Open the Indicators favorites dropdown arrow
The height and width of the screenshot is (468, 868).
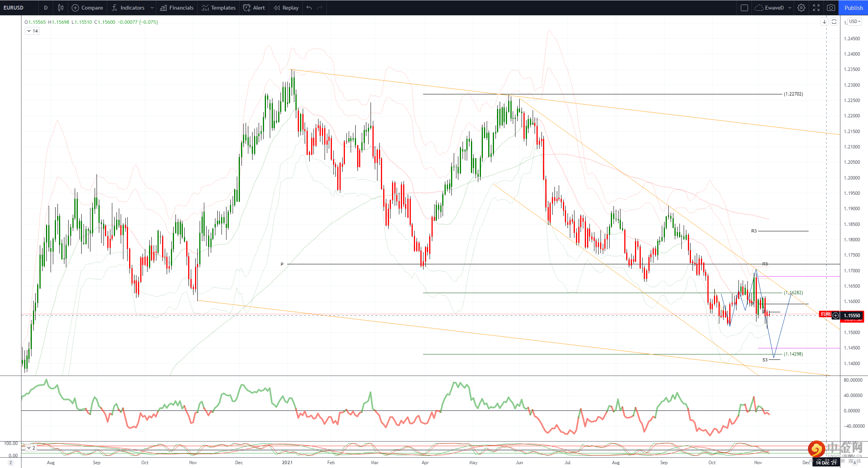tap(152, 8)
